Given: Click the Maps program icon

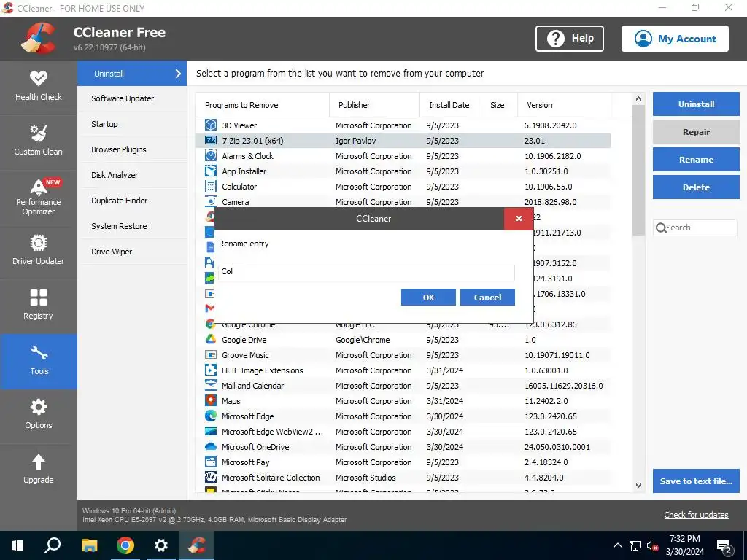Looking at the screenshot, I should [x=211, y=400].
